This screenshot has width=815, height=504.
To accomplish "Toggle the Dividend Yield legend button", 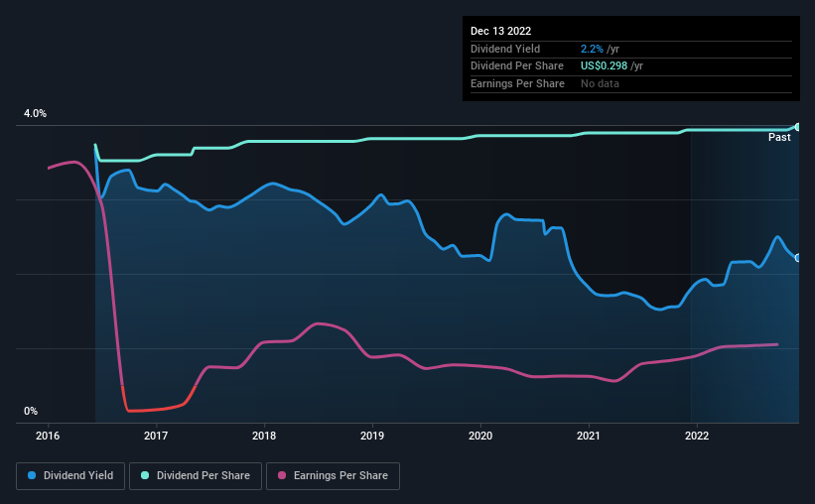I will tap(70, 476).
